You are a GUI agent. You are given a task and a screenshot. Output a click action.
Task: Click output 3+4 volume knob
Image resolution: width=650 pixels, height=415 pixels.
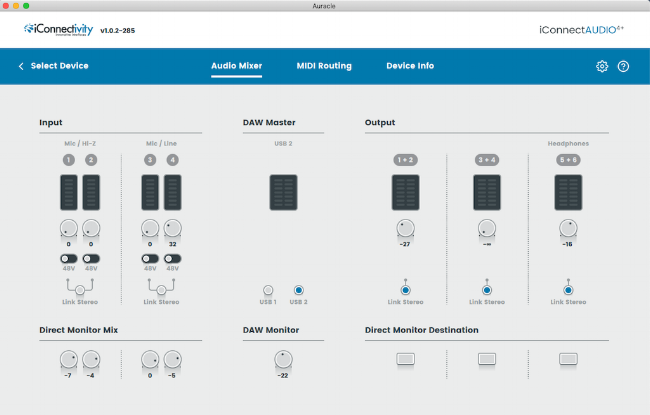click(487, 228)
